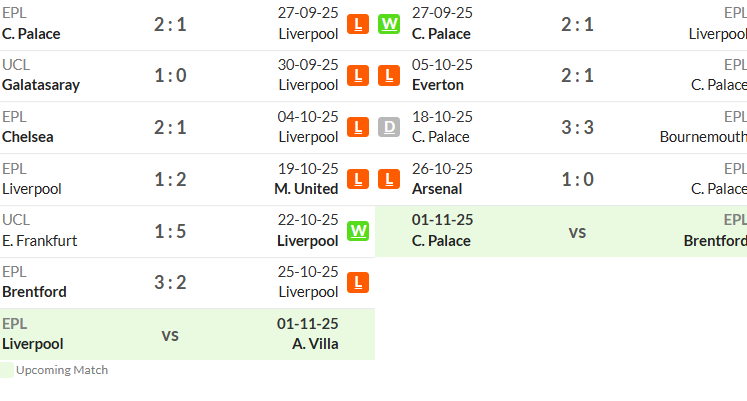
Task: Open the Chelsea team link
Action: coord(28,137)
